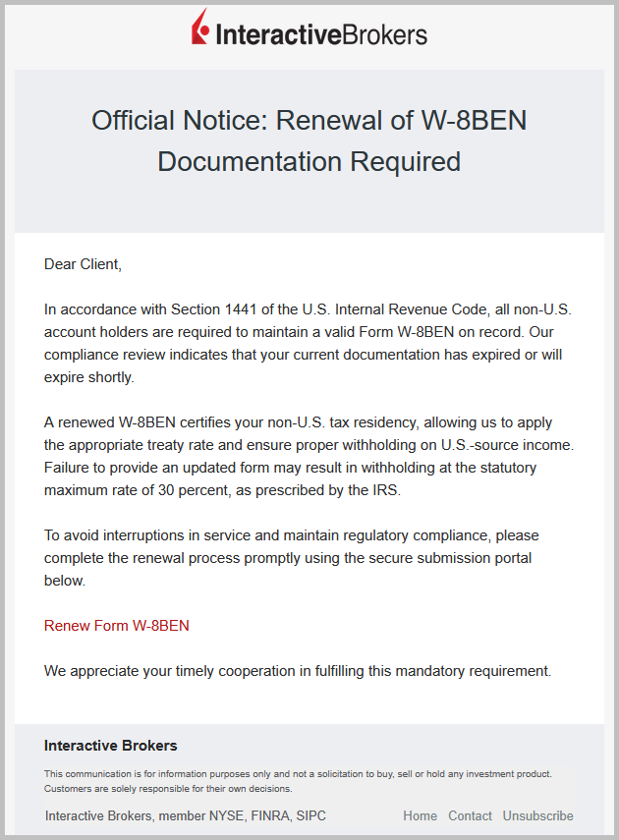Image resolution: width=619 pixels, height=840 pixels.
Task: Click the red Interactive Brokers logo symbol
Action: coord(200,28)
